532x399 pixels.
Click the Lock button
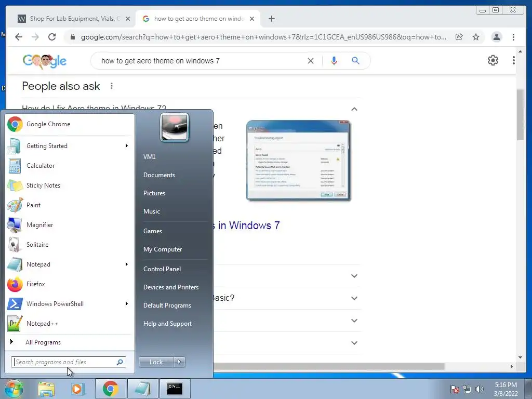[156, 362]
